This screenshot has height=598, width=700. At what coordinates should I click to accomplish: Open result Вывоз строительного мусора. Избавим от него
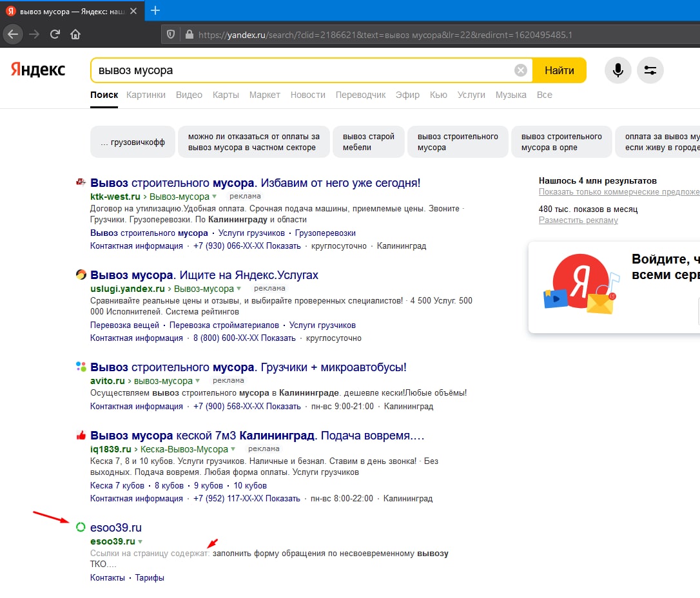tap(255, 182)
